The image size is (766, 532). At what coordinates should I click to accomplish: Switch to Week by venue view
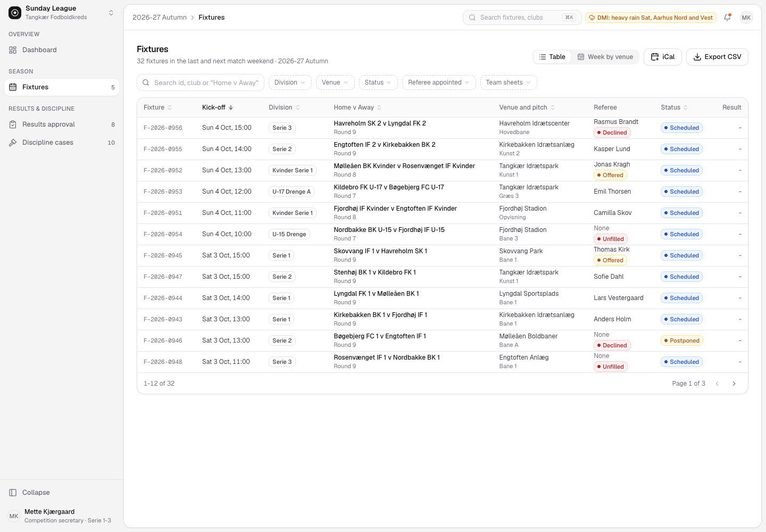(x=605, y=57)
